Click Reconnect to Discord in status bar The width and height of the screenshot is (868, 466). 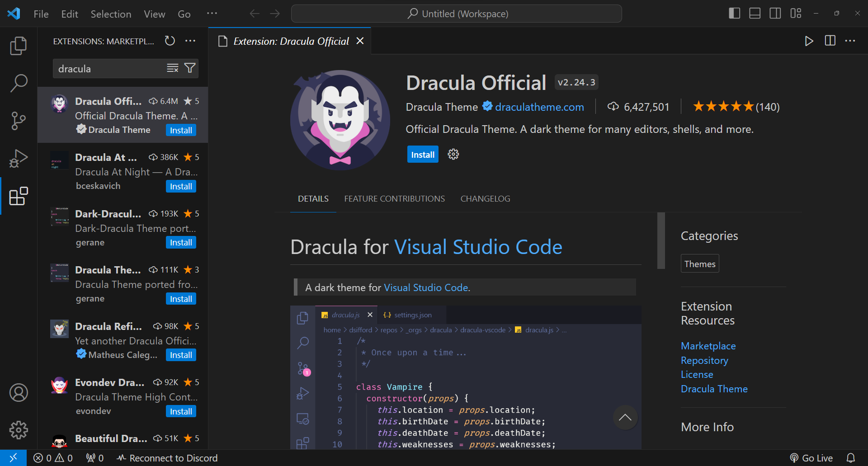167,458
